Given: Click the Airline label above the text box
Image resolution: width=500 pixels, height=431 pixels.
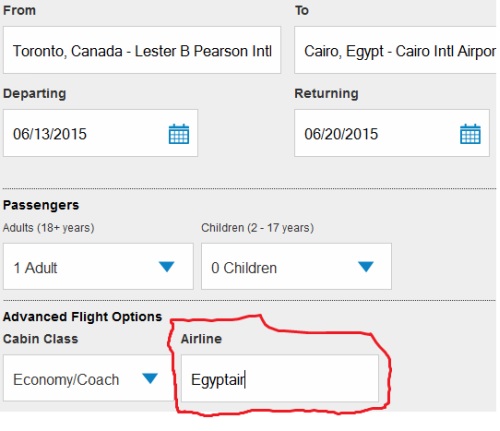Looking at the screenshot, I should 201,339.
